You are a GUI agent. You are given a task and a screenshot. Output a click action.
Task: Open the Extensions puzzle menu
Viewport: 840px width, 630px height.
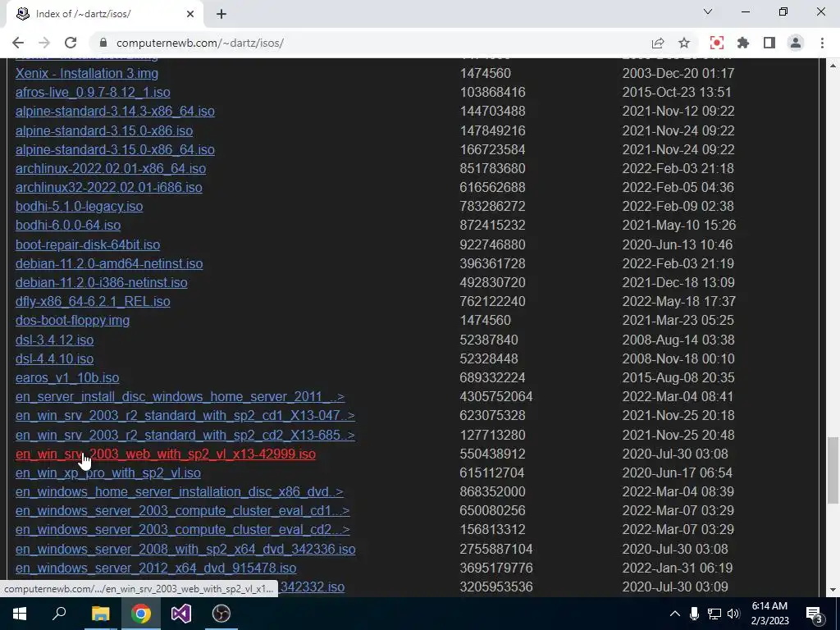[743, 43]
